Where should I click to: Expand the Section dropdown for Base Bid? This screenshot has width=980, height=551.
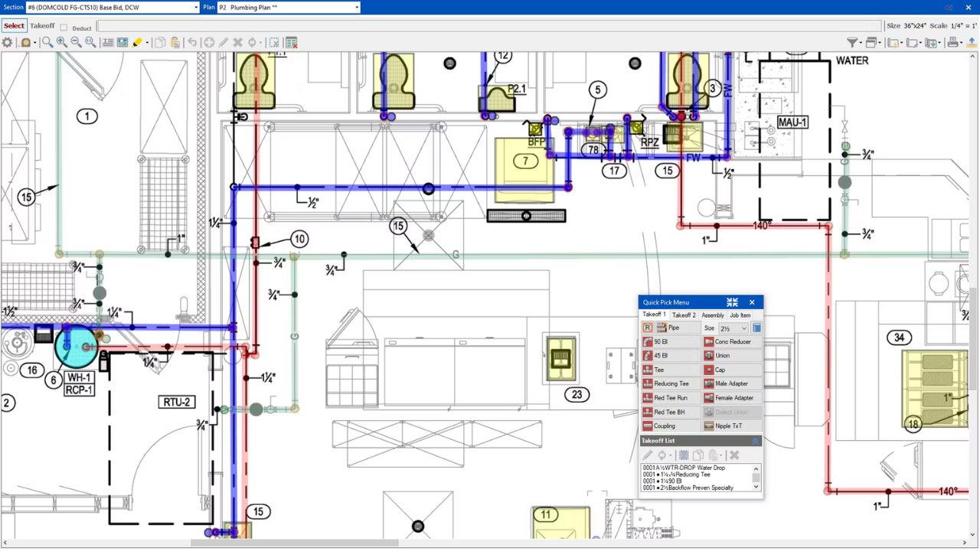tap(194, 7)
